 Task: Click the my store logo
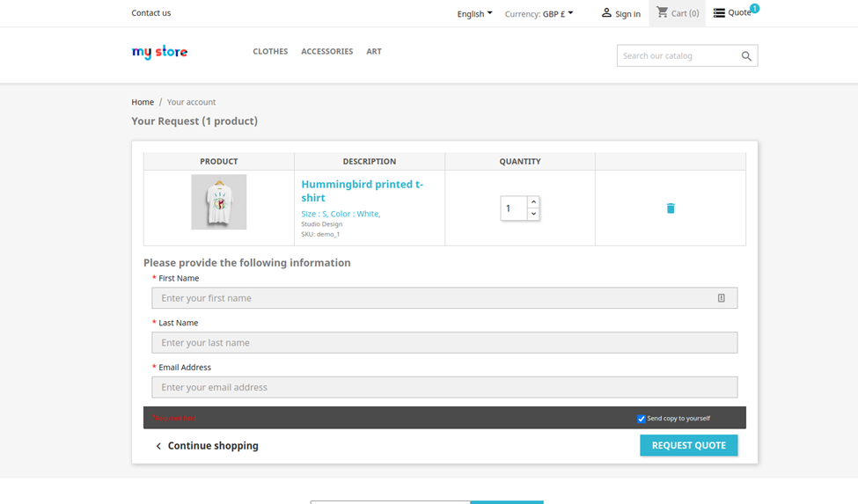[x=159, y=52]
